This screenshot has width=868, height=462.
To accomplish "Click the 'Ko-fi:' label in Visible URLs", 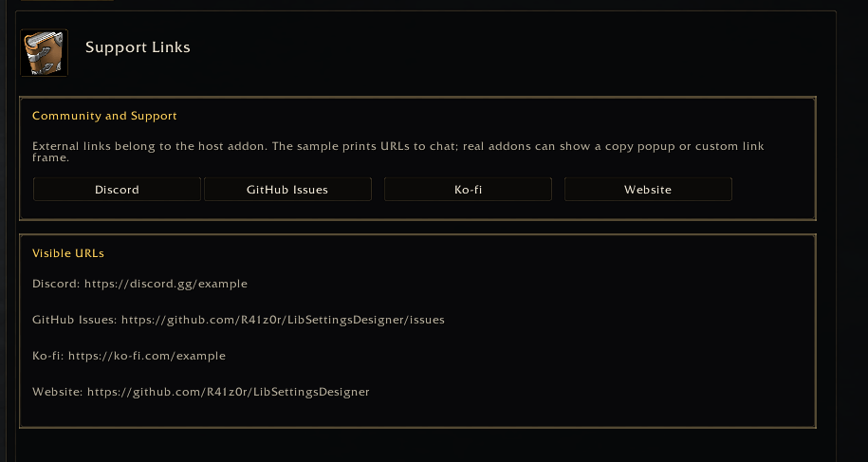I will pyautogui.click(x=48, y=356).
